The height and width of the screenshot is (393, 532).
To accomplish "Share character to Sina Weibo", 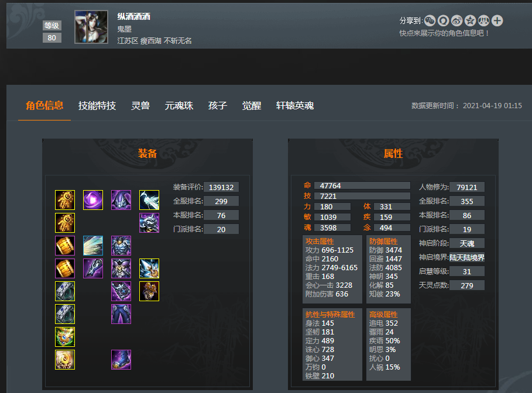I will [x=457, y=20].
